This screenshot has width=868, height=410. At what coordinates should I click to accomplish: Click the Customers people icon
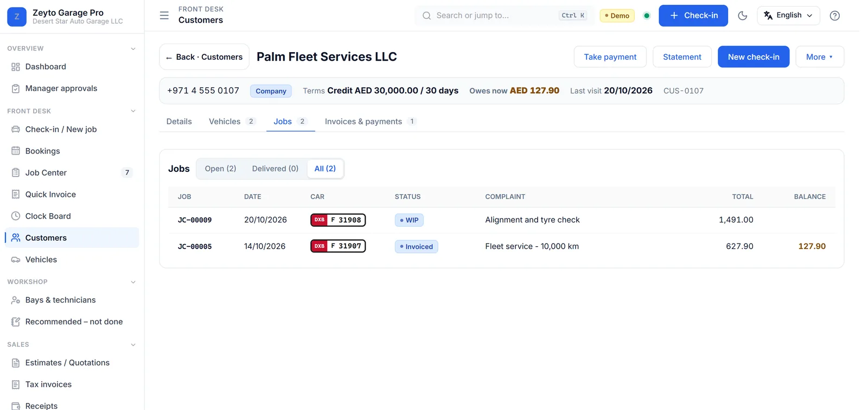click(16, 238)
